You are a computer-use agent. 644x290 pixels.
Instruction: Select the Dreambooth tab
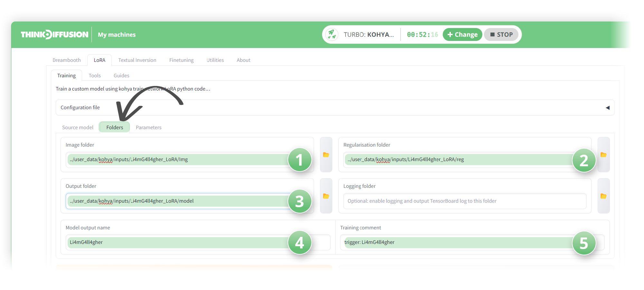[67, 60]
